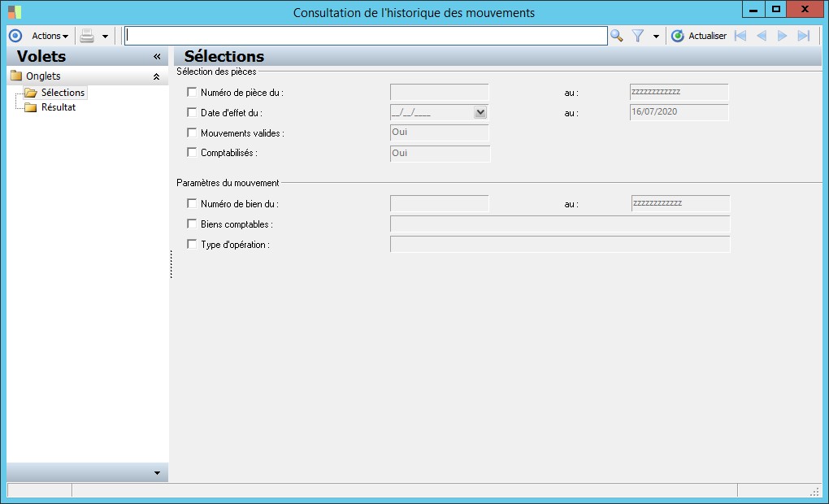
Task: Click the magnifying glass search icon
Action: (616, 36)
